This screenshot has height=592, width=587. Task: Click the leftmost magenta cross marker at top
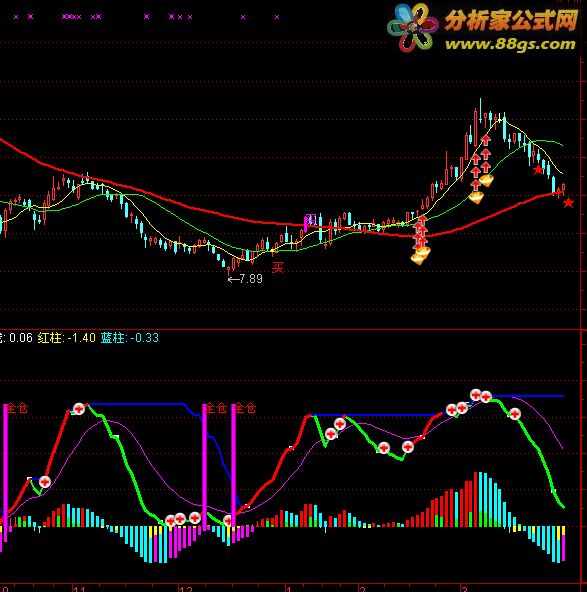point(16,17)
